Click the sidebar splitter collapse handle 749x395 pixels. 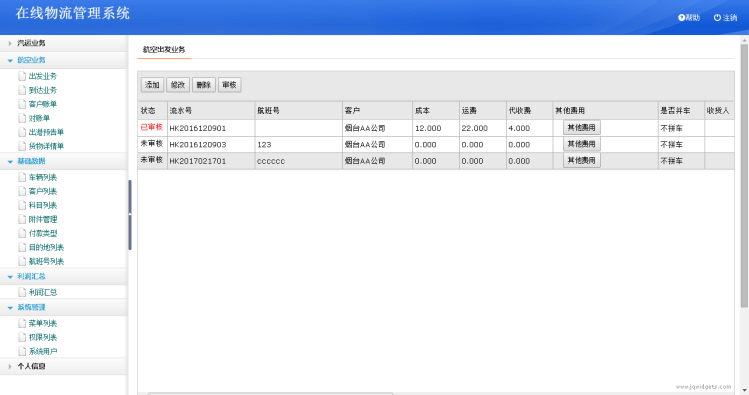tap(129, 215)
